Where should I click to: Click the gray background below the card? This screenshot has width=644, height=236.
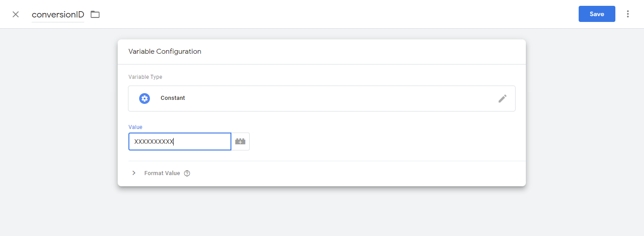[x=321, y=211]
